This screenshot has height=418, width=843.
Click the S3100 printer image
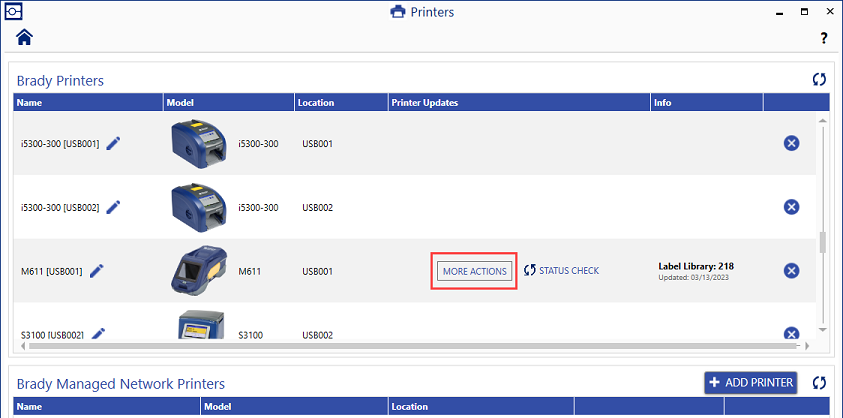(x=201, y=325)
